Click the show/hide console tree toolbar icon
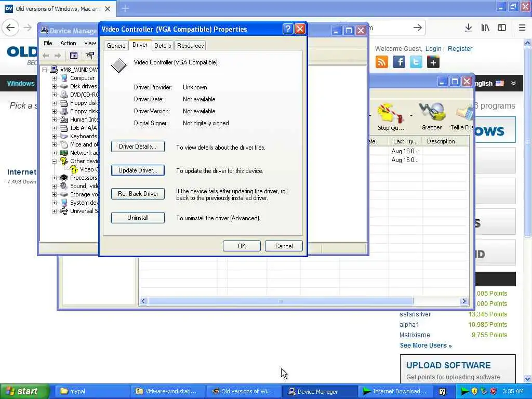The width and height of the screenshot is (532, 399). (x=74, y=56)
